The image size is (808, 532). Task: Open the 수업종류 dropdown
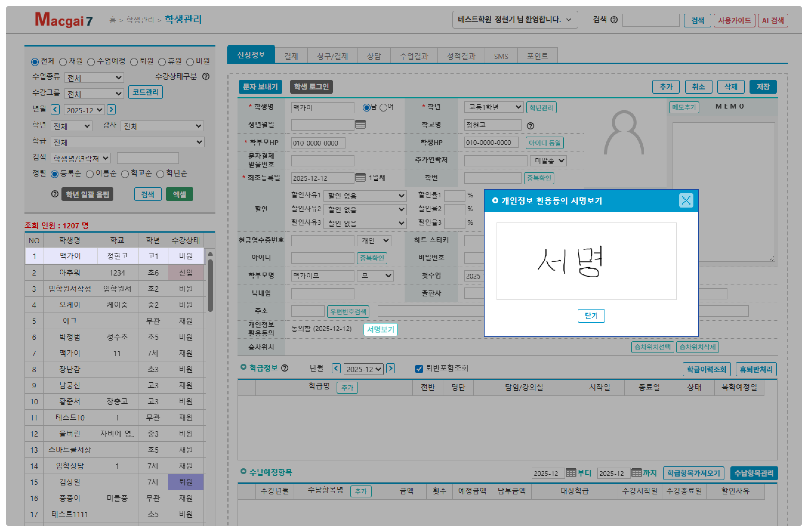tap(94, 78)
